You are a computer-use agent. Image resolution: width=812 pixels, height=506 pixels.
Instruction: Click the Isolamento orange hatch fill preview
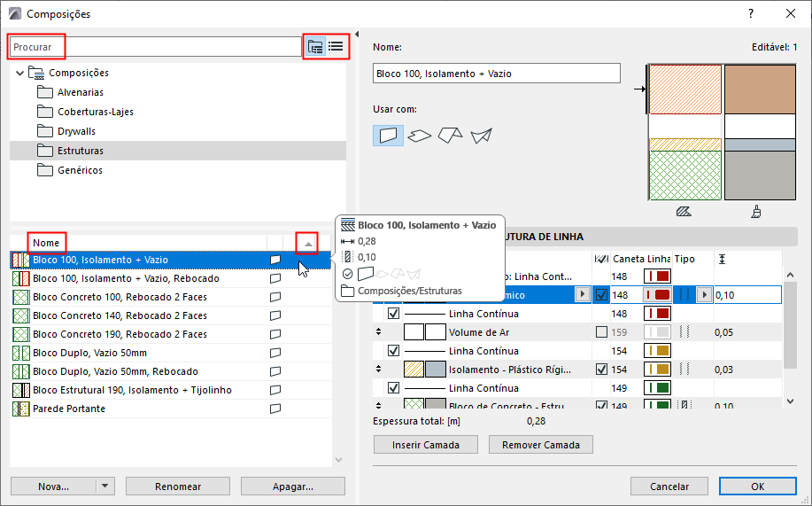coord(414,370)
